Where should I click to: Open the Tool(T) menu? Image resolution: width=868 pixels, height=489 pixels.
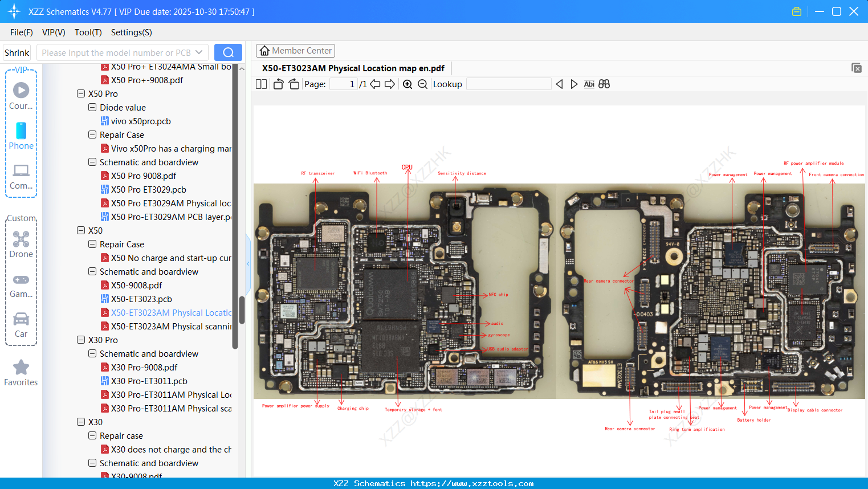coord(88,32)
